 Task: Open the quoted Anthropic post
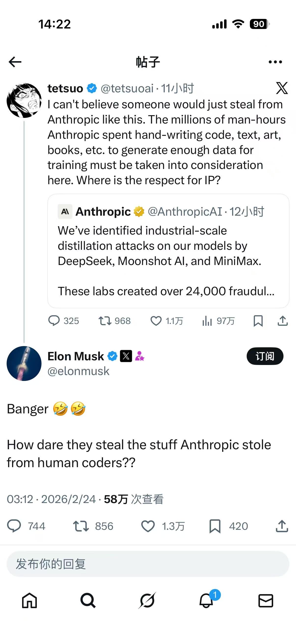pyautogui.click(x=168, y=251)
